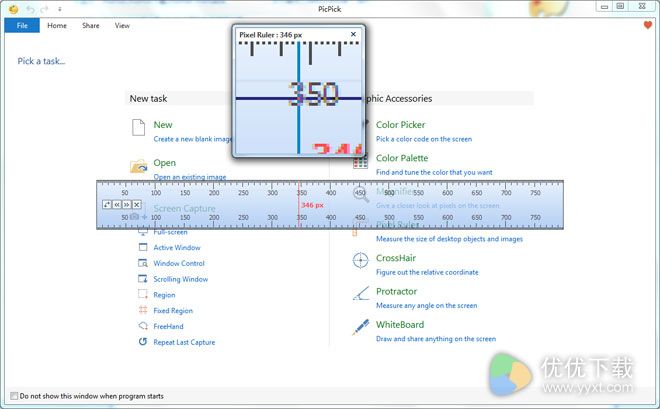Click the Scrolling Window capture icon
This screenshot has height=409, width=660.
click(143, 279)
